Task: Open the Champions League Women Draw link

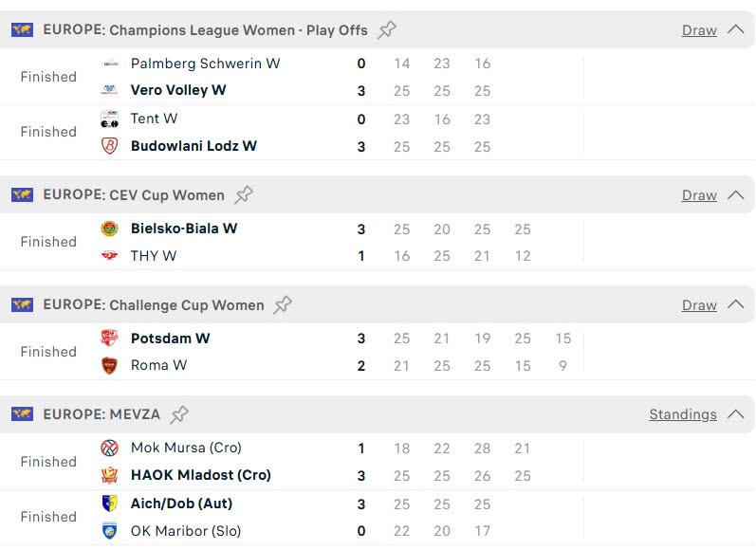Action: click(x=699, y=30)
